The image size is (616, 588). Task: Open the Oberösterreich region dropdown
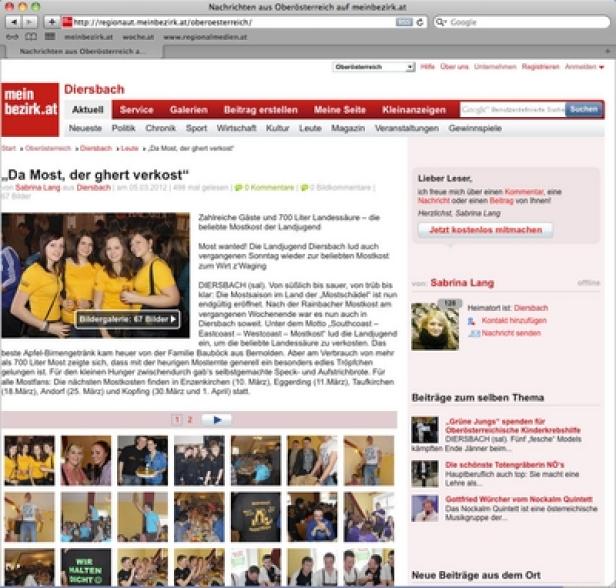[373, 67]
